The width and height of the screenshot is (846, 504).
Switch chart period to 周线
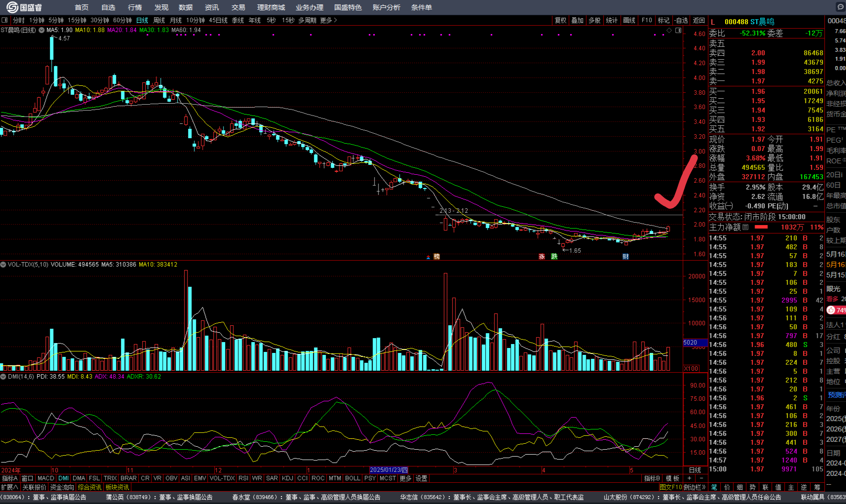pos(159,20)
